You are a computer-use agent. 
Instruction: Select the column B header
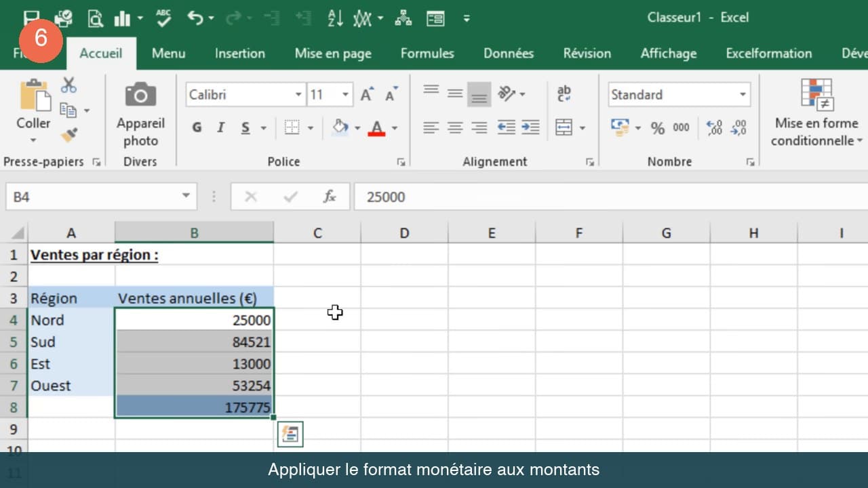click(195, 232)
